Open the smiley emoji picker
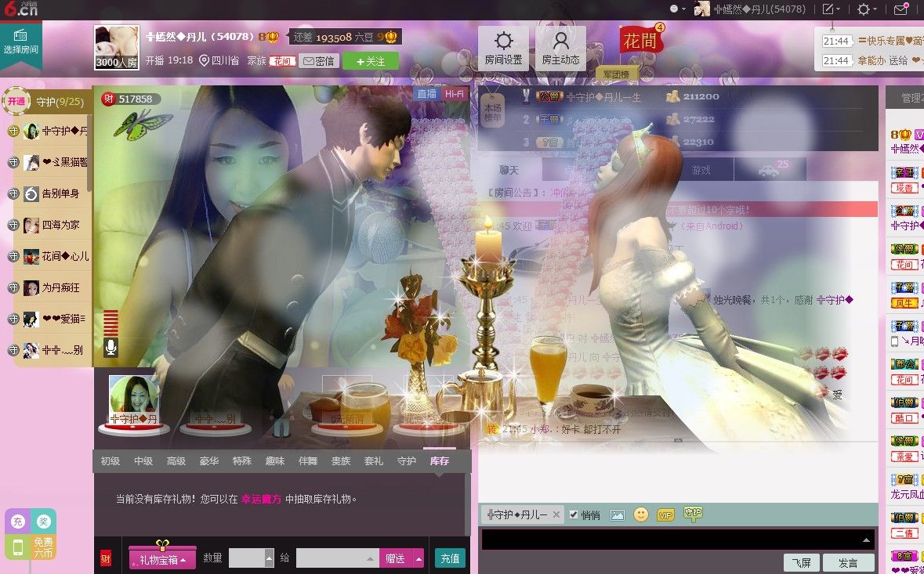This screenshot has height=574, width=924. coord(640,514)
